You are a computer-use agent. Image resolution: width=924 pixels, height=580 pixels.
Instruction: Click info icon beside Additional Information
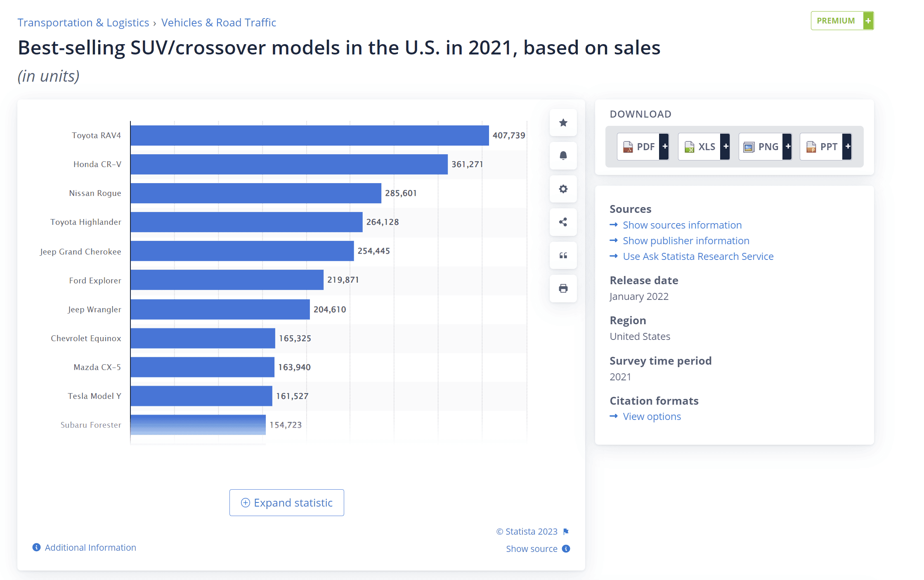37,547
